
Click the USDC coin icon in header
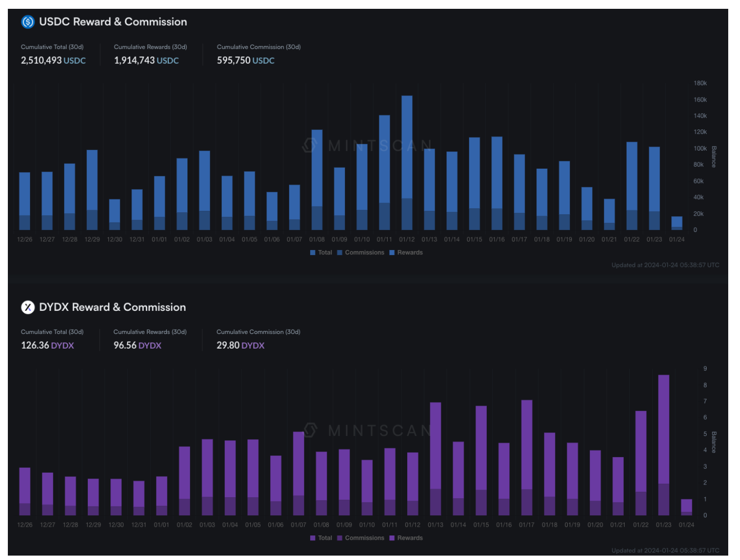[x=28, y=22]
